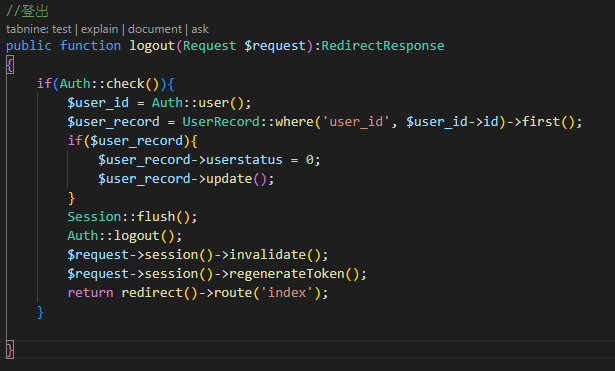Click the Auth::logout() statement

[125, 236]
